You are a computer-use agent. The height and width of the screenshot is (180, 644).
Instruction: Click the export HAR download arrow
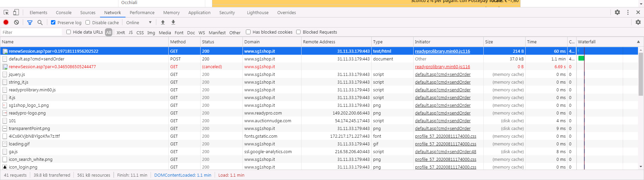(x=173, y=22)
